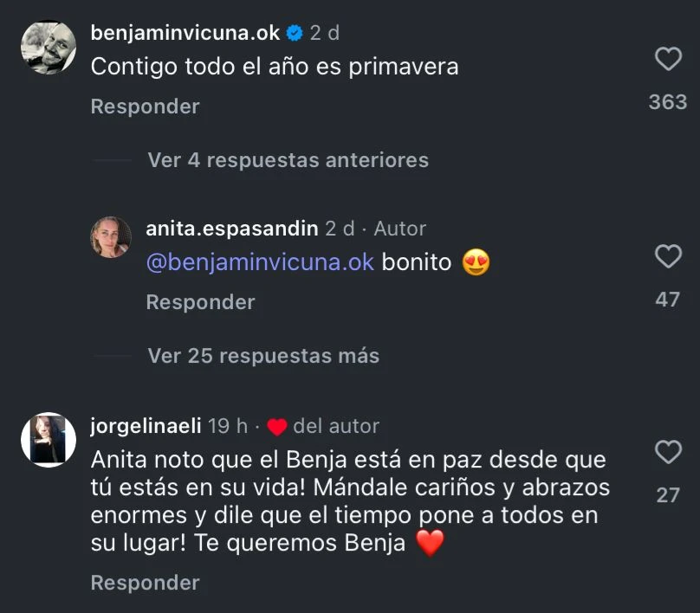Click the @benjaminvicuna.ok mention
This screenshot has width=700, height=613.
pyautogui.click(x=260, y=262)
